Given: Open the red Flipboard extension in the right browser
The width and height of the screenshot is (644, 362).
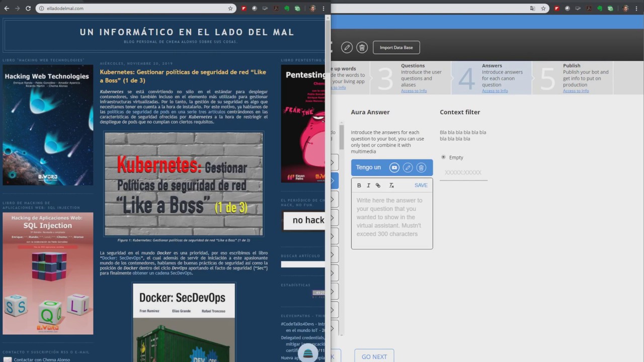Looking at the screenshot, I should [x=557, y=9].
